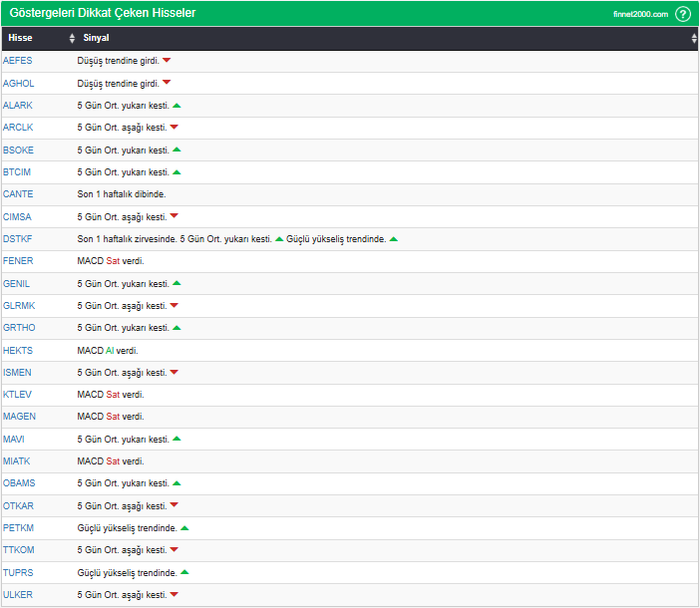Open CANTE stock link

[18, 193]
